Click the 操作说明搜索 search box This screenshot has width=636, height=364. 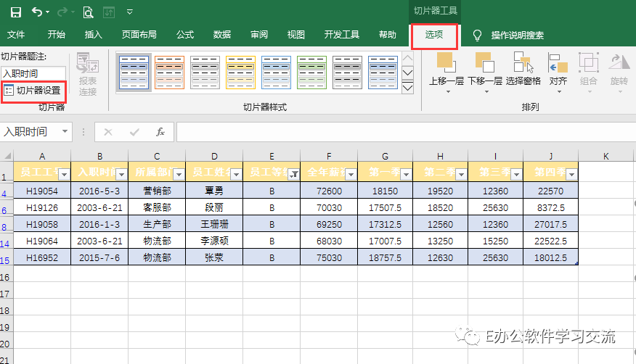tap(518, 36)
